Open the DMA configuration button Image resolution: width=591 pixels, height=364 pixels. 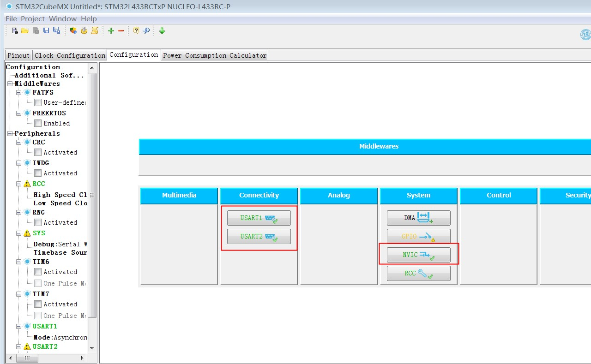point(419,218)
